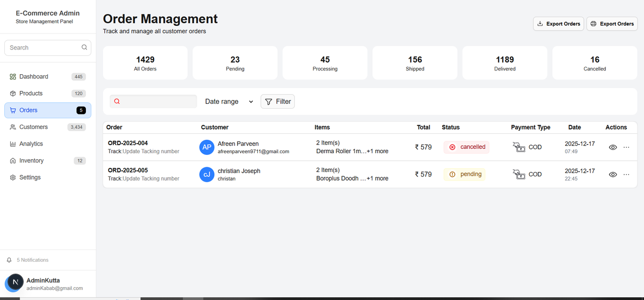Select the Shipped card with 156
644x300 pixels.
[415, 63]
